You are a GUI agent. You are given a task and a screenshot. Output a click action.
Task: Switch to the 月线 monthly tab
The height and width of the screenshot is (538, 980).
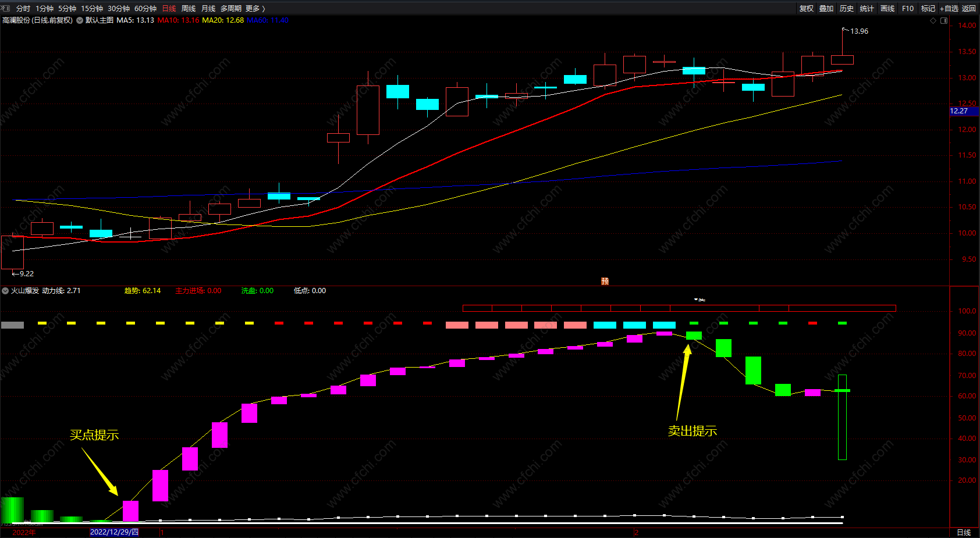[208, 9]
